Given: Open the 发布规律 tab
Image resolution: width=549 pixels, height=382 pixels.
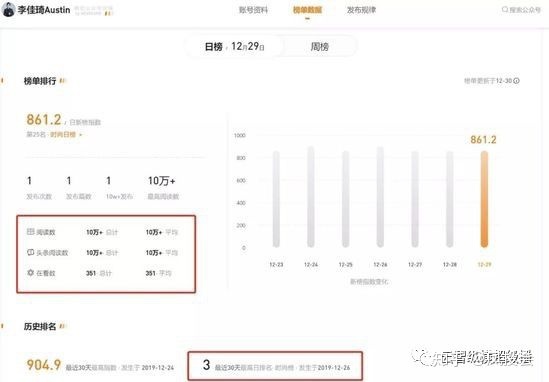Looking at the screenshot, I should 361,10.
